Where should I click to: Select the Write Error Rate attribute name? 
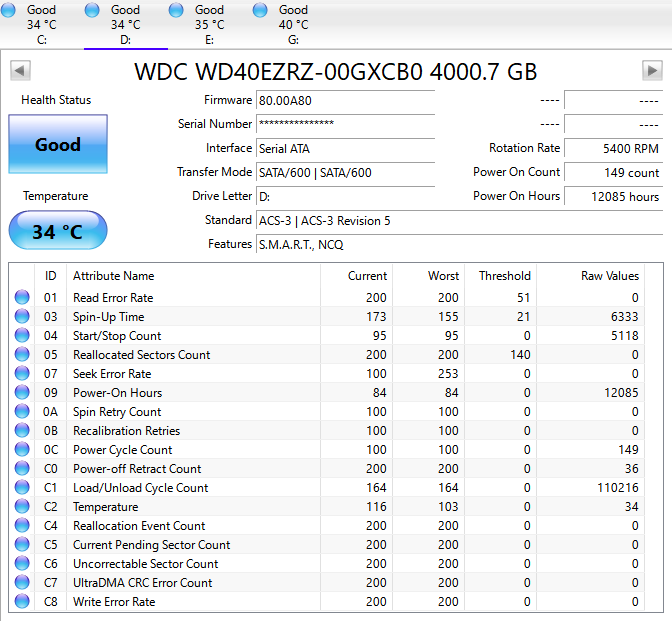(114, 602)
